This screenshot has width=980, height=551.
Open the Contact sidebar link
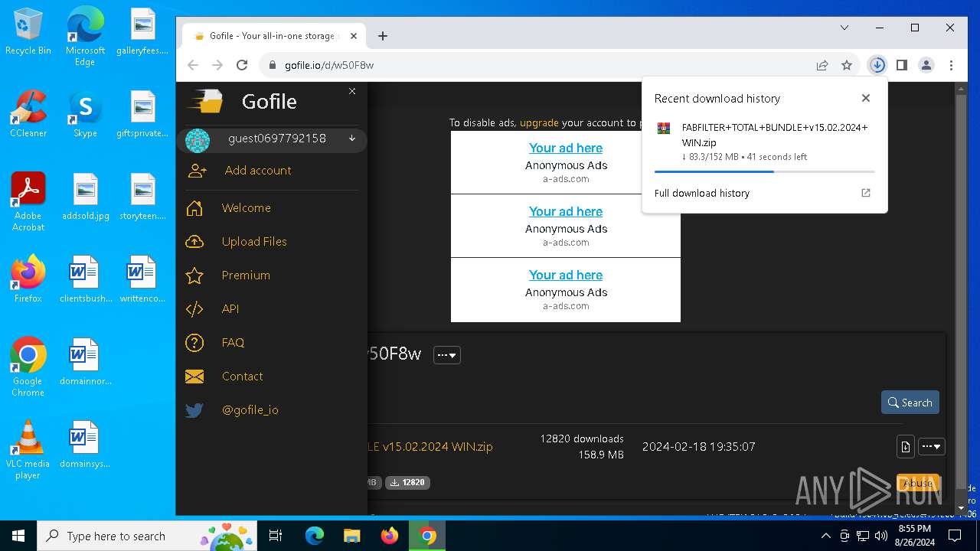[242, 377]
